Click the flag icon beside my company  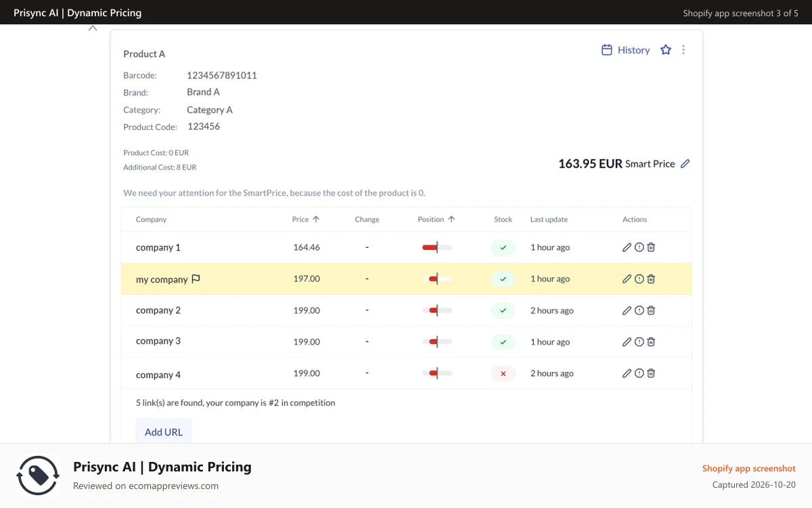(x=196, y=279)
